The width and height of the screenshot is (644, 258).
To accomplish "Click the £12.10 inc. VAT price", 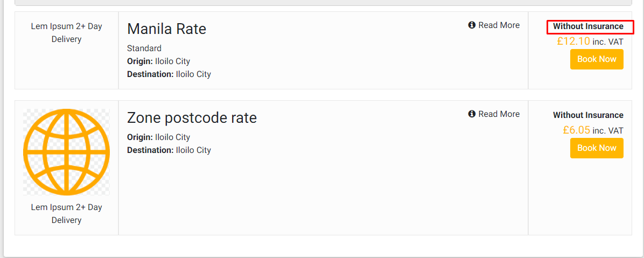I will tap(590, 41).
